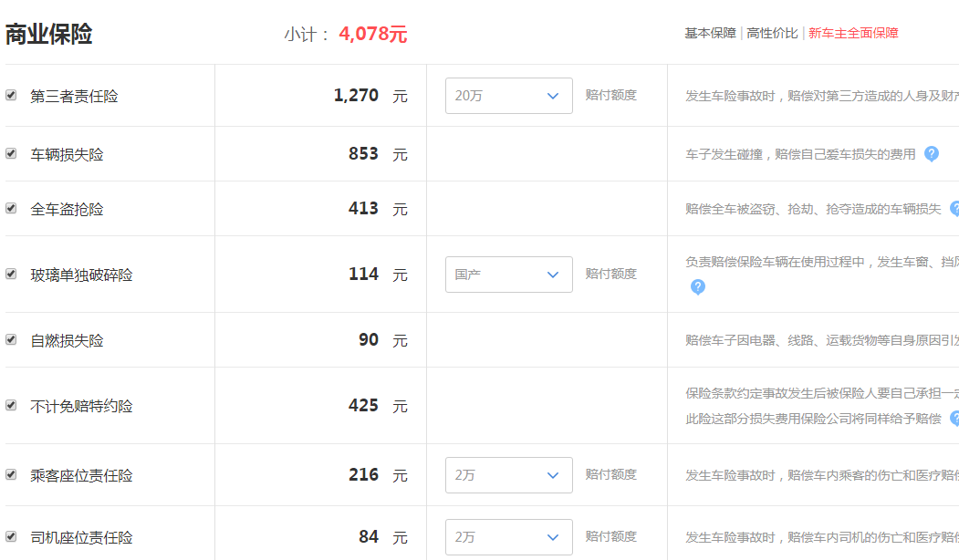Click the 114 price value
This screenshot has height=560, width=959.
point(363,274)
